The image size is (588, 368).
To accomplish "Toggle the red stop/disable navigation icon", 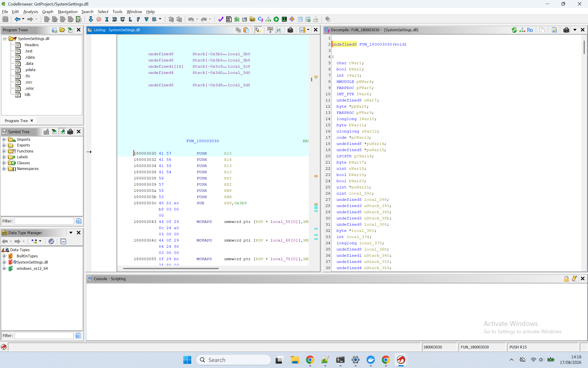I will tap(99, 19).
